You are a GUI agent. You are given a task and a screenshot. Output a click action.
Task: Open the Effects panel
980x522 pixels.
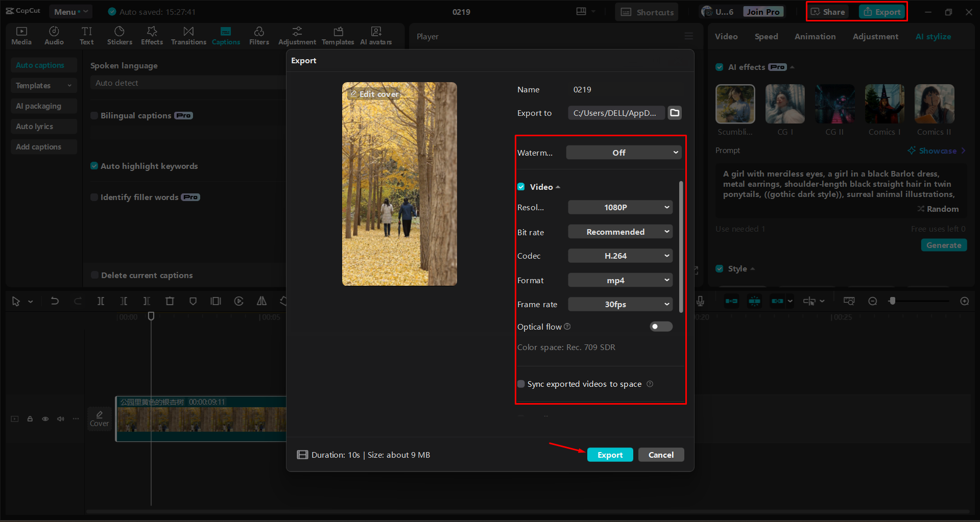(x=152, y=35)
